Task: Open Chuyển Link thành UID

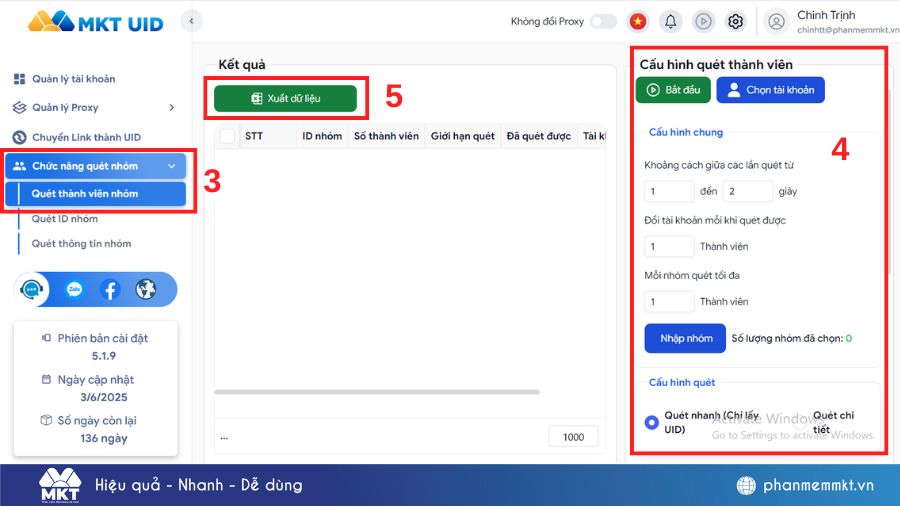Action: pyautogui.click(x=86, y=137)
